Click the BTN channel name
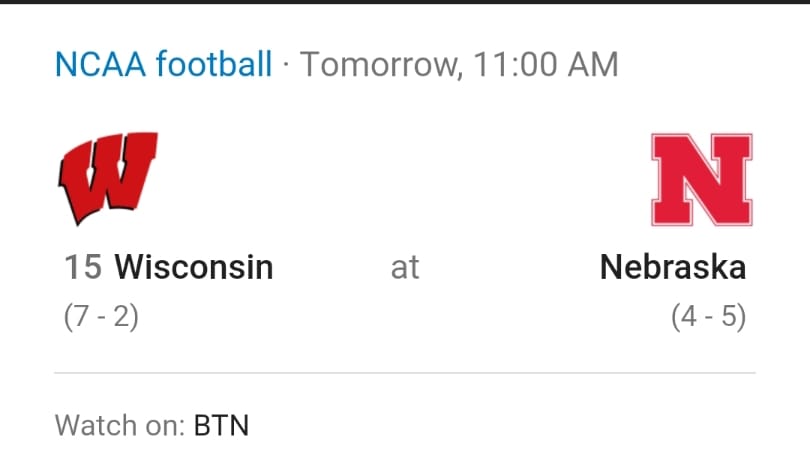810x470 pixels. (x=221, y=426)
